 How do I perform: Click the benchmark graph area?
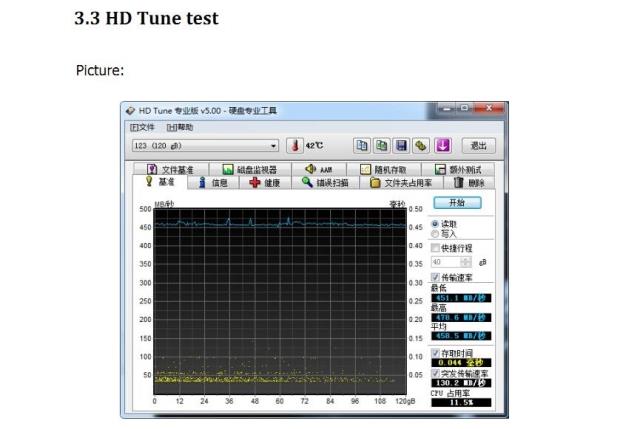280,301
